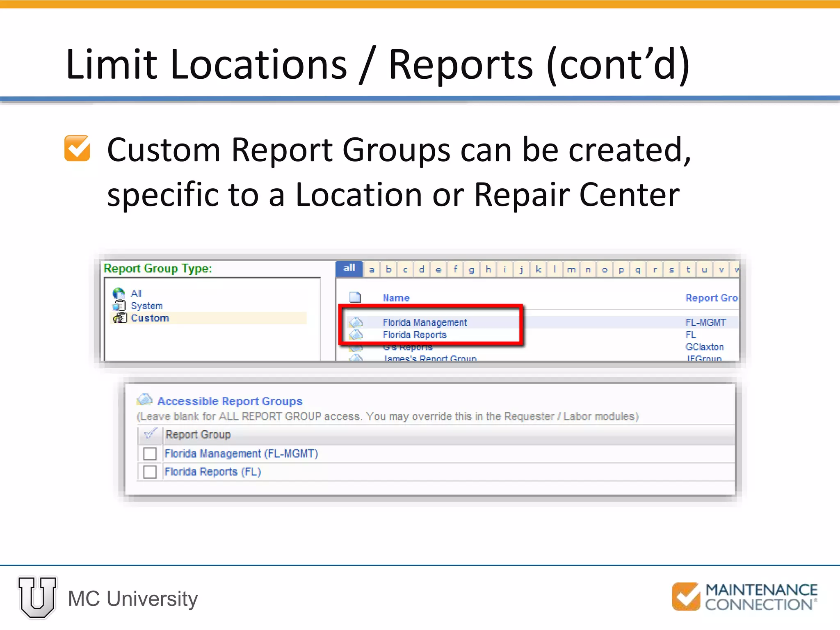Click the FL report group code

click(691, 335)
